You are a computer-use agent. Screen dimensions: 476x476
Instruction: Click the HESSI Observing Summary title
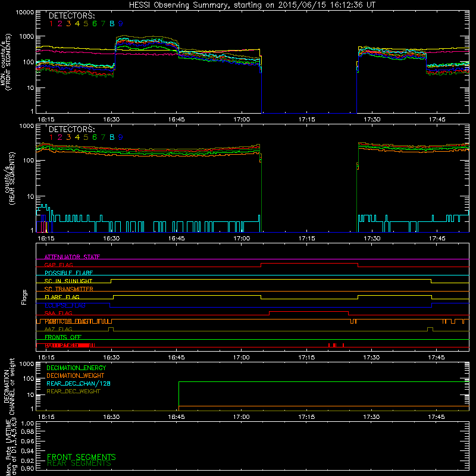[x=252, y=5]
